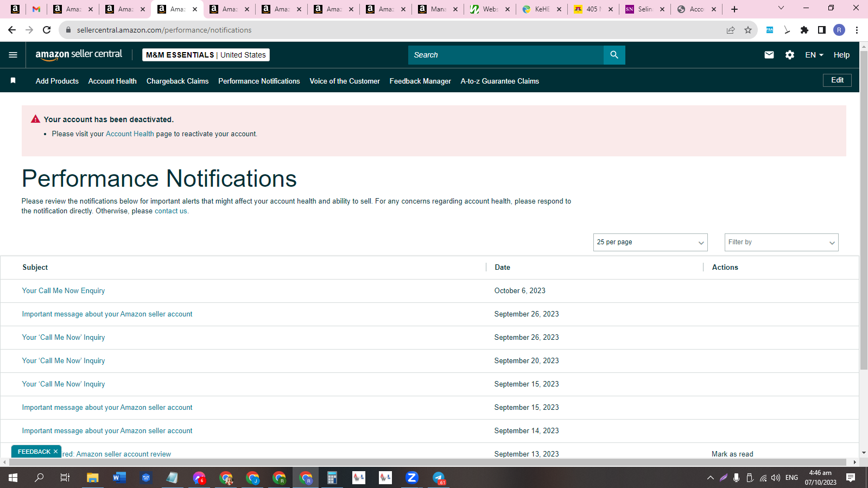868x488 pixels.
Task: Open the M&M ESSENTIALS account switcher
Action: click(x=206, y=55)
